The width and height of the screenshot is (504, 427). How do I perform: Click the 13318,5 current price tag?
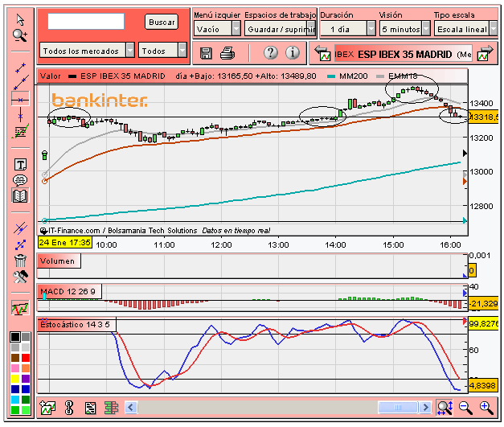point(484,117)
